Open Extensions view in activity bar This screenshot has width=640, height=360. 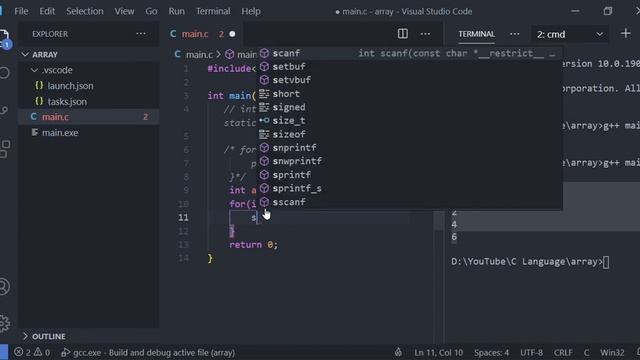tap(4, 149)
